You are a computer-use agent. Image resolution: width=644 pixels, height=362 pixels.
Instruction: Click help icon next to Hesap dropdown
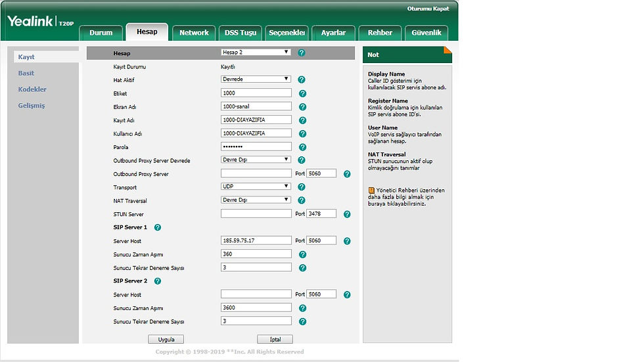point(302,53)
